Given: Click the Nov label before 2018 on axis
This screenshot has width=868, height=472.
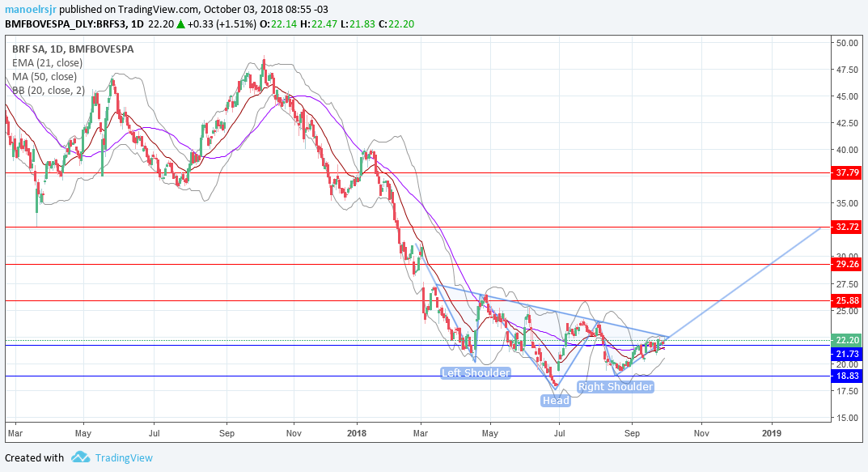Looking at the screenshot, I should 294,433.
